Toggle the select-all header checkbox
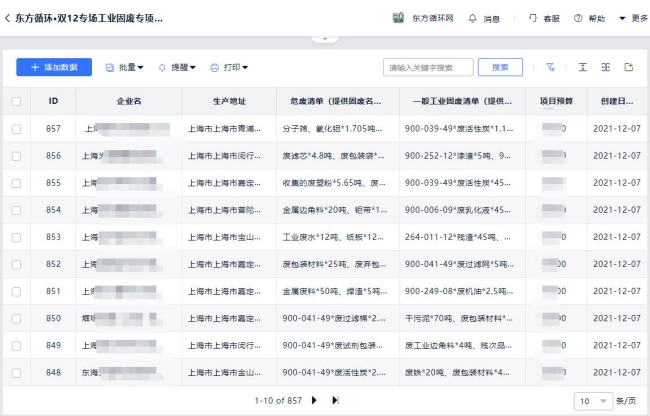650x416 pixels. coord(17,102)
